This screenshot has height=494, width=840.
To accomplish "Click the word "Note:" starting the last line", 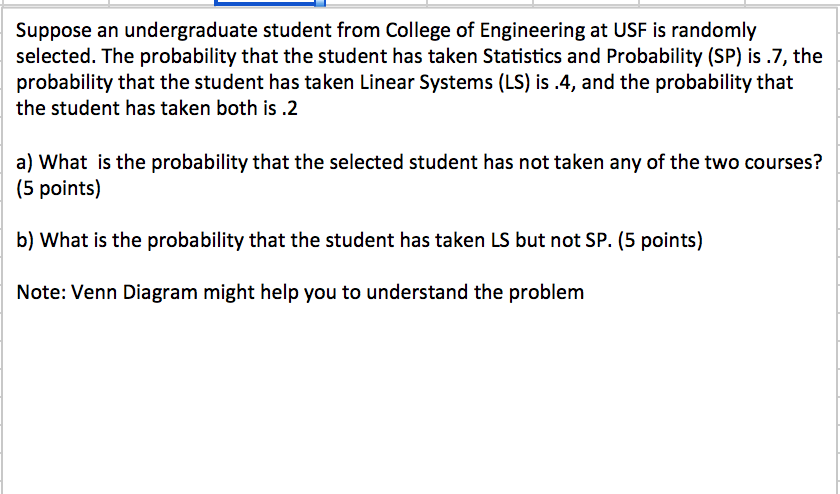I will [x=41, y=293].
